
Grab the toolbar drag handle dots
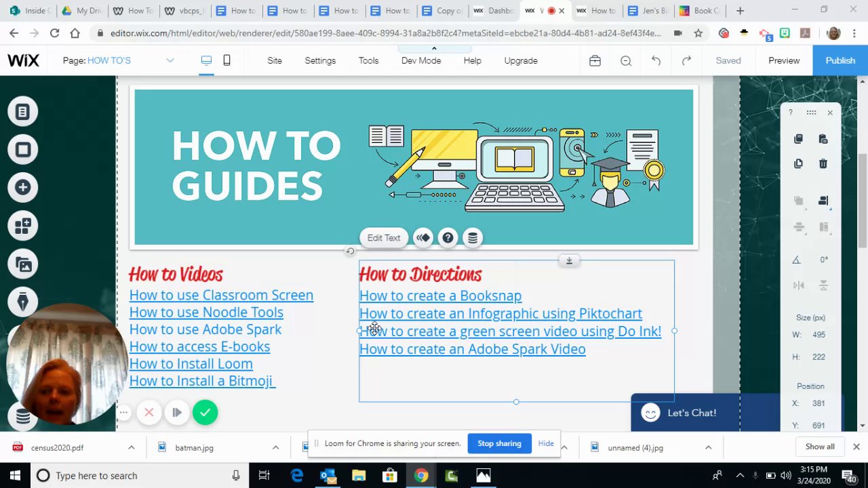pos(811,113)
